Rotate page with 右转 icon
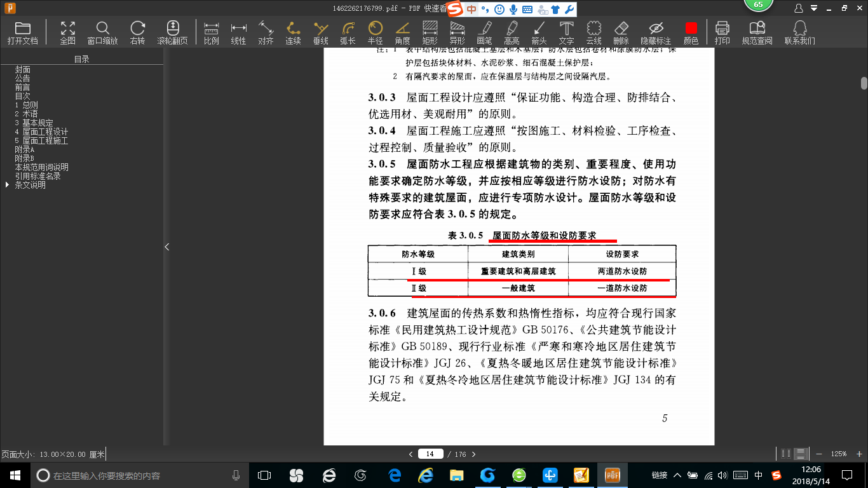 tap(137, 32)
